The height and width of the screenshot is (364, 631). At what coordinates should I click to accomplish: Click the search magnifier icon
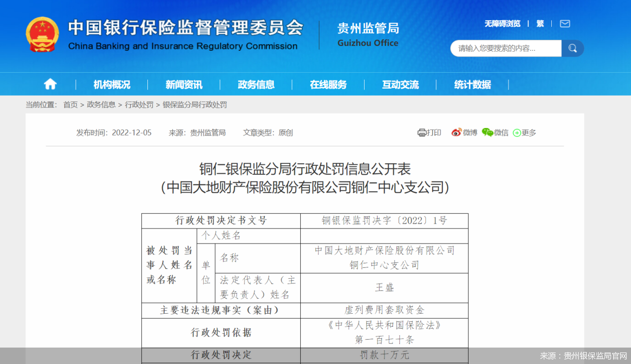pyautogui.click(x=572, y=48)
